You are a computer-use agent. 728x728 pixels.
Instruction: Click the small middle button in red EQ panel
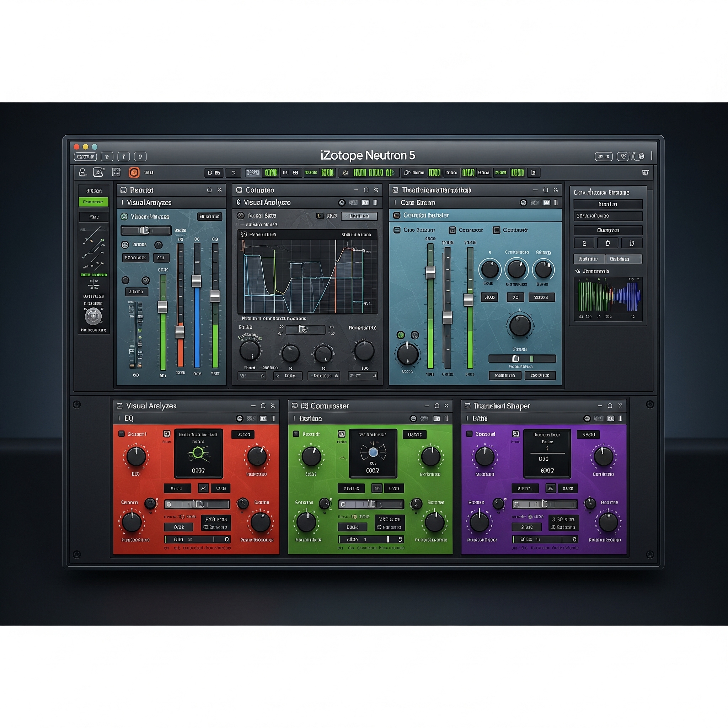[203, 488]
